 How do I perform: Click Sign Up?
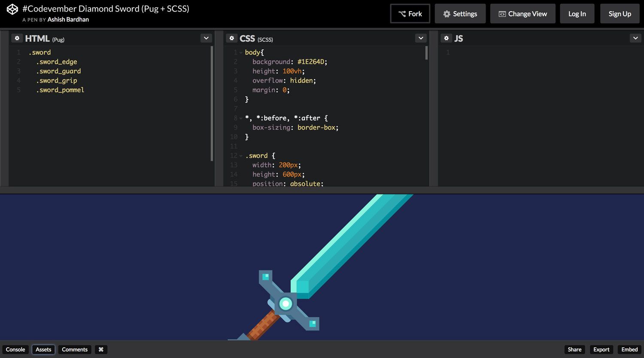click(620, 14)
